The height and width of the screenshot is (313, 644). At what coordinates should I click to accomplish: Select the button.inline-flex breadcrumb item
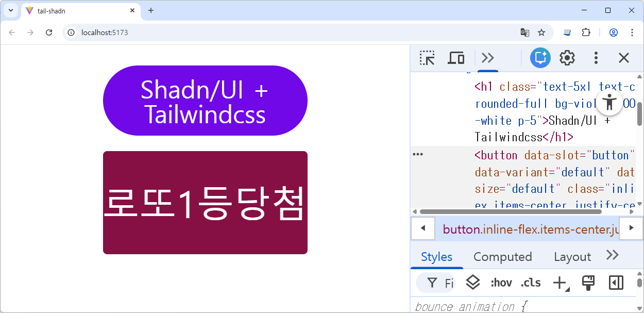530,229
